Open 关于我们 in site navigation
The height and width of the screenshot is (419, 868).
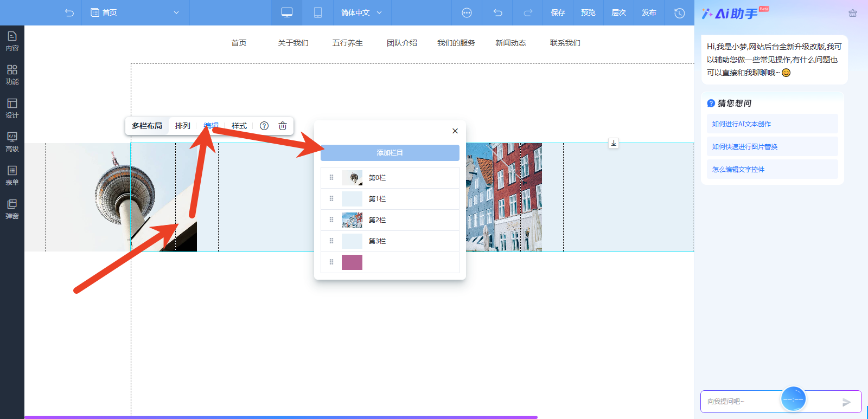[293, 43]
